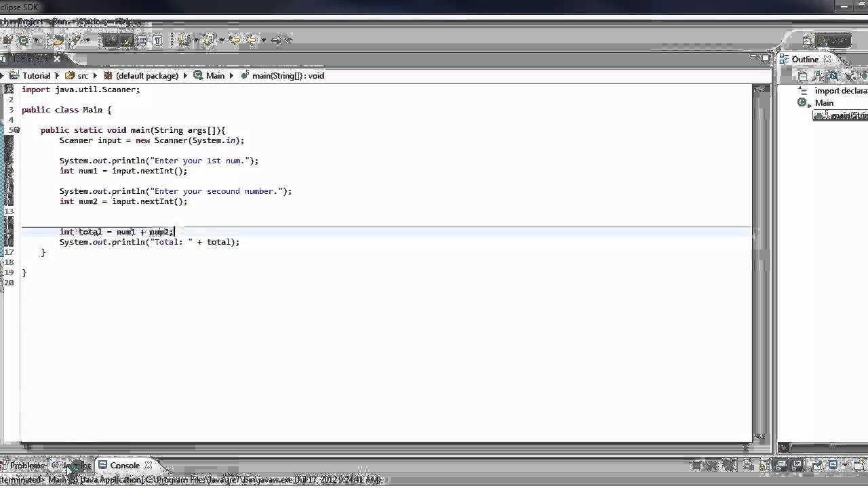
Task: Select main(String[]) method in Outline
Action: [x=841, y=116]
